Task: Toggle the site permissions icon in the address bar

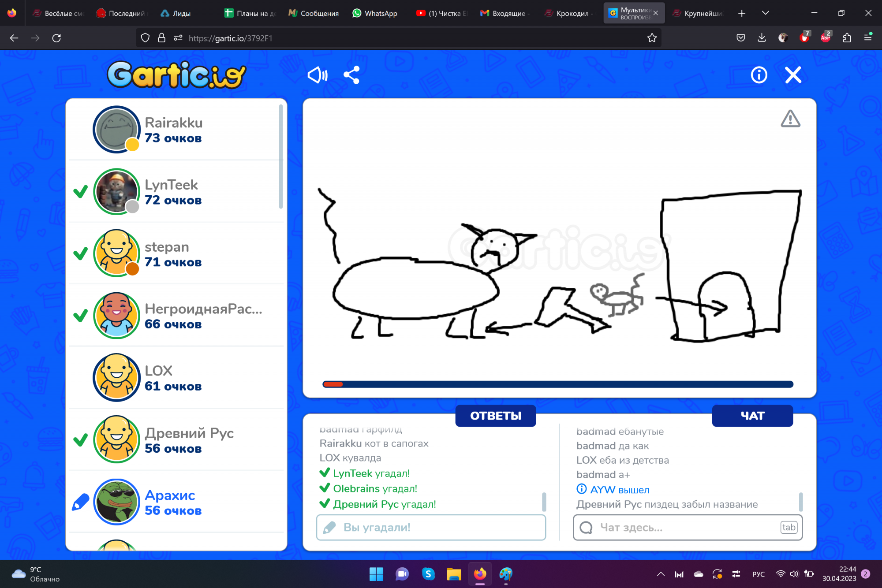Action: click(x=178, y=38)
